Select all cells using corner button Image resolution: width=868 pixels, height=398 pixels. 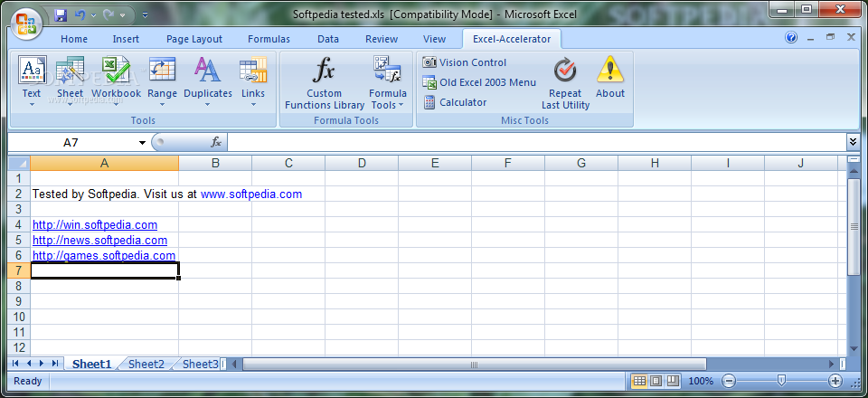pos(19,163)
